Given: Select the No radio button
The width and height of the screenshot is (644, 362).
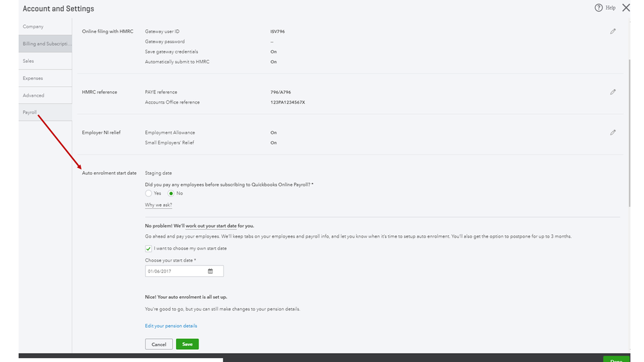Looking at the screenshot, I should tap(171, 193).
